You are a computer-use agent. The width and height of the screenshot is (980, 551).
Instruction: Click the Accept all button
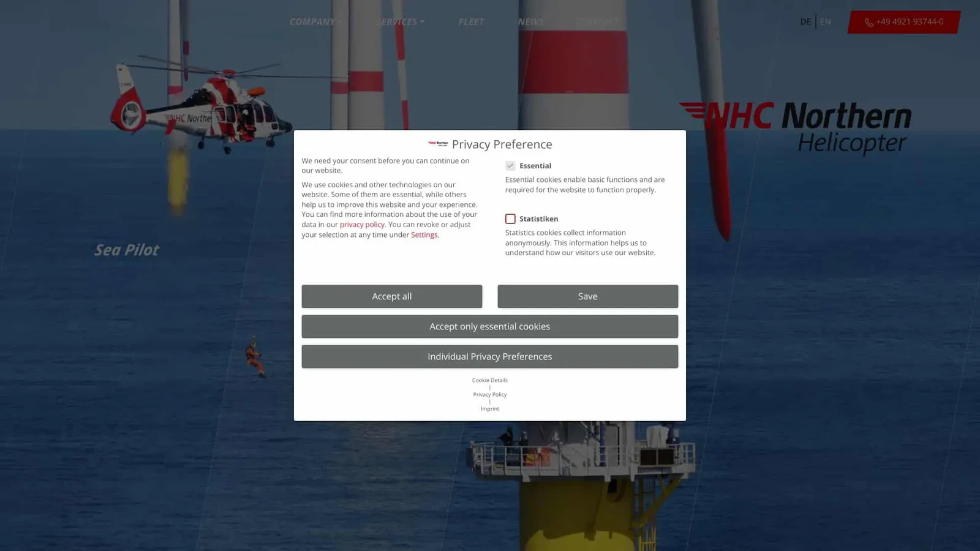point(392,296)
